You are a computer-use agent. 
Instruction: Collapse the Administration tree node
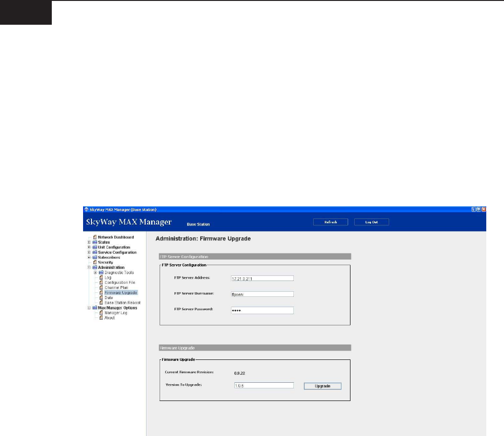(x=89, y=267)
